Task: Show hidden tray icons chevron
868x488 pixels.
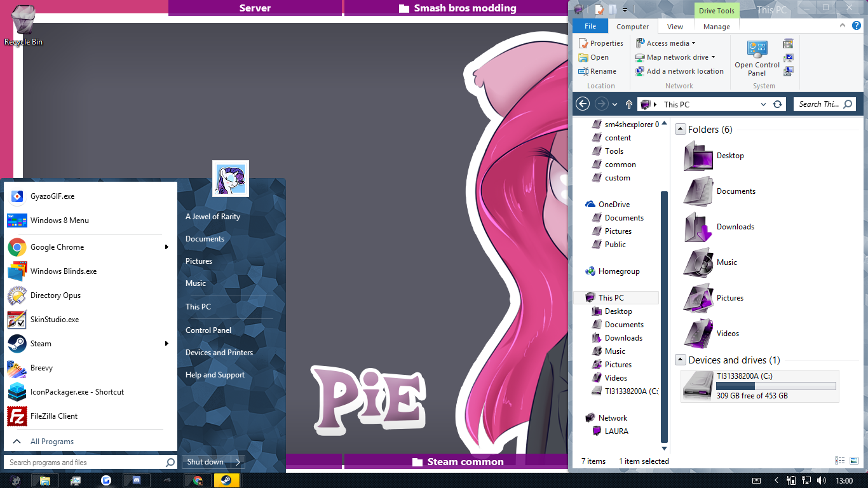Action: pyautogui.click(x=776, y=480)
